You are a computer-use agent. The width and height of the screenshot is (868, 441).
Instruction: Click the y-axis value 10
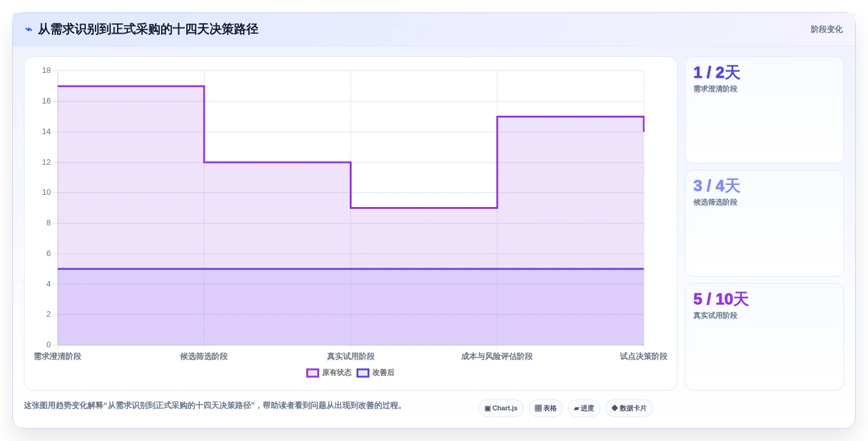coord(47,192)
